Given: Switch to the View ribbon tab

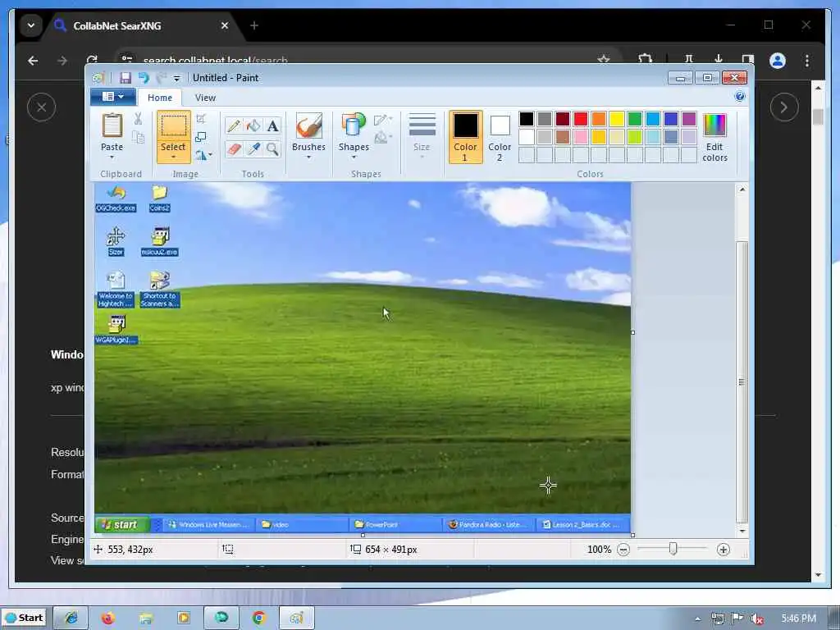Looking at the screenshot, I should pyautogui.click(x=205, y=98).
